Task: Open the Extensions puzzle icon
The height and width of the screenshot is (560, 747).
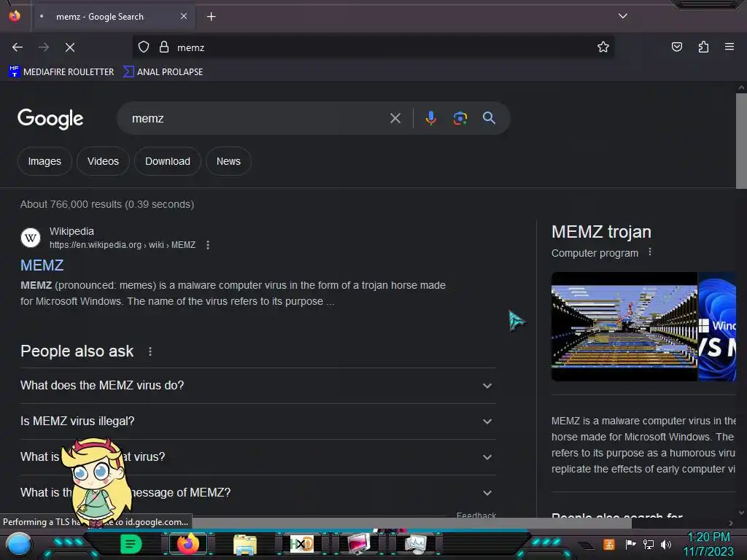Action: (x=703, y=47)
